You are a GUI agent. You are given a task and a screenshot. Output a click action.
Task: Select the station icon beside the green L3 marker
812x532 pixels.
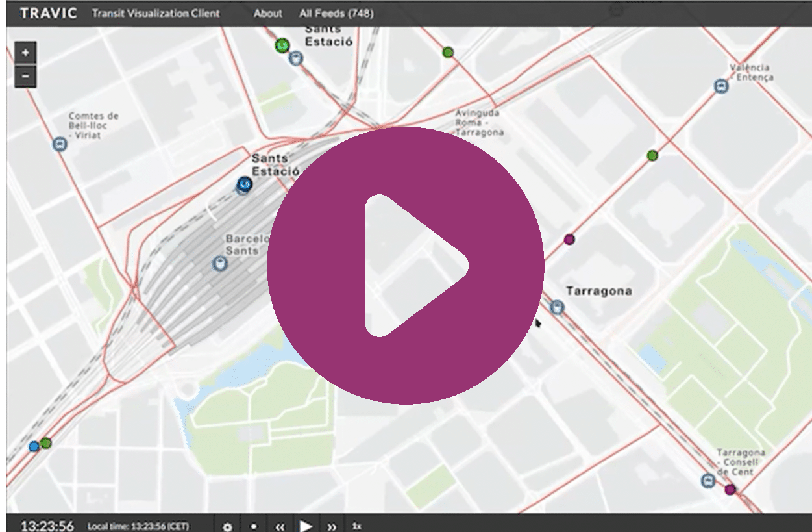tap(297, 58)
